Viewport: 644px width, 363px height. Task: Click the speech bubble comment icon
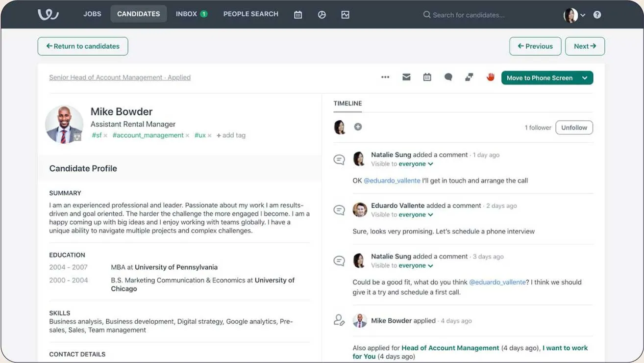(x=448, y=78)
